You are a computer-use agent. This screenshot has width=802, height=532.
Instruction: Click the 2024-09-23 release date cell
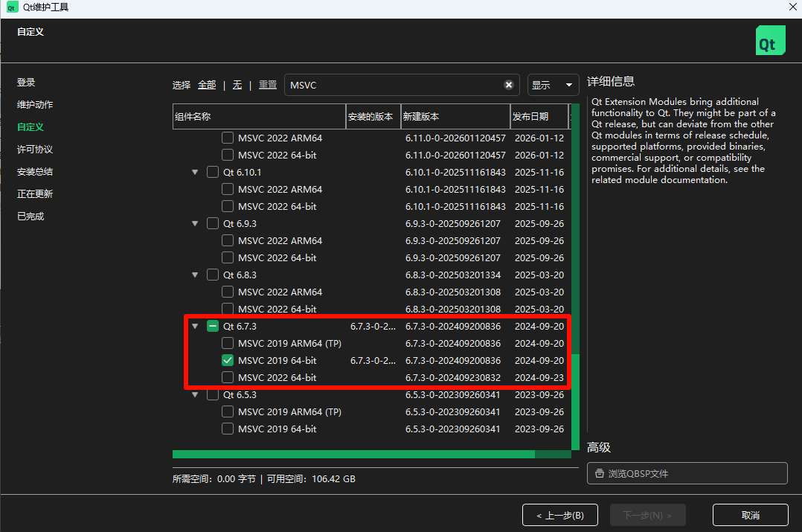pos(539,377)
